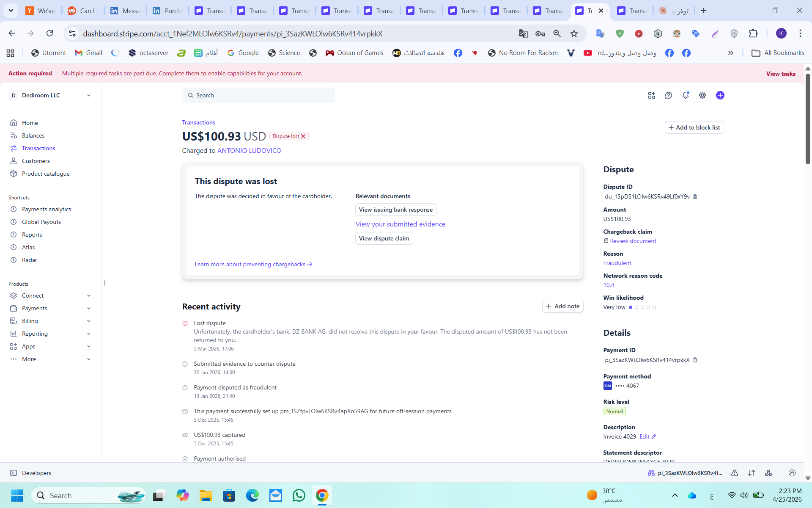Bookmark this page with star icon
The width and height of the screenshot is (812, 508).
tap(574, 33)
